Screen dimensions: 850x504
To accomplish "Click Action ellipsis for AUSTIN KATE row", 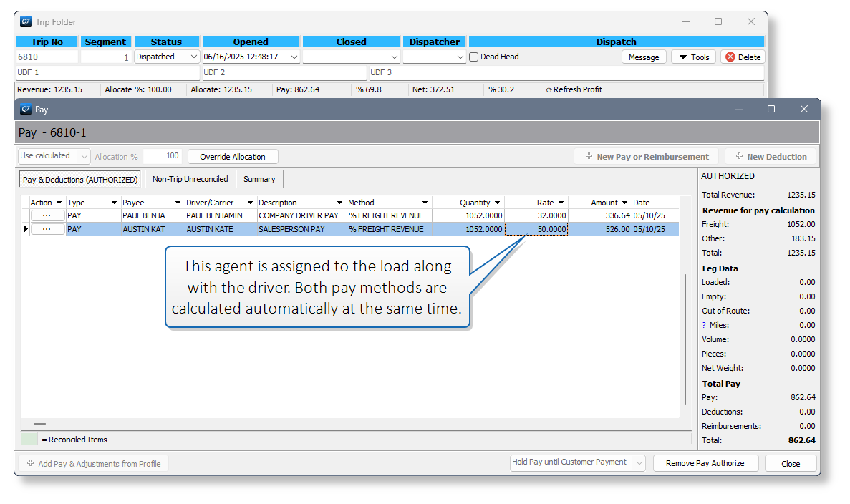I will click(47, 229).
